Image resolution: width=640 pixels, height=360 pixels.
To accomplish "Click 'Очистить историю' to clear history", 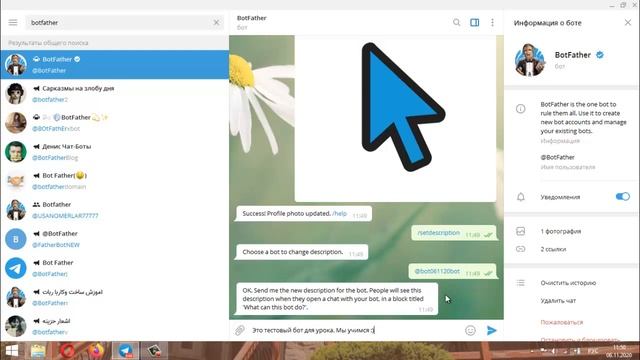I will click(568, 282).
